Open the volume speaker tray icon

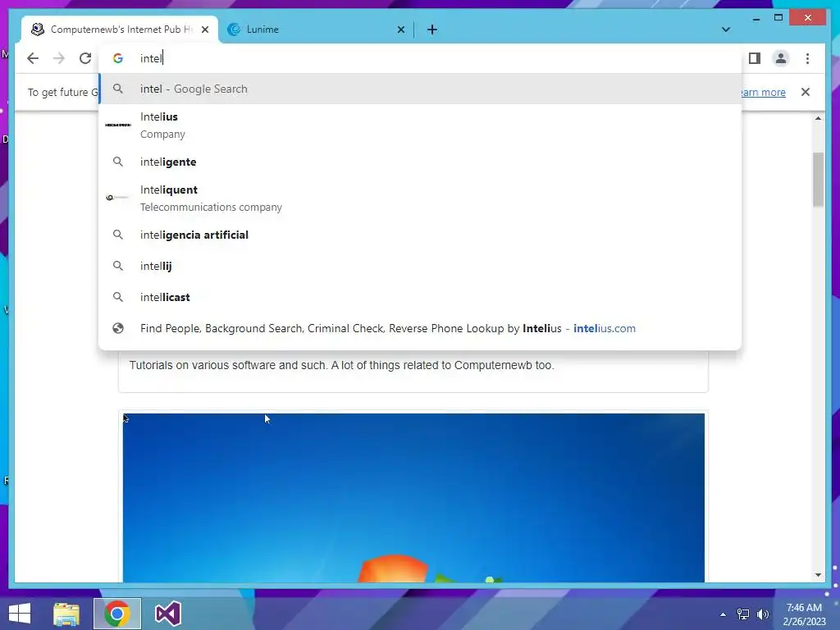(763, 614)
